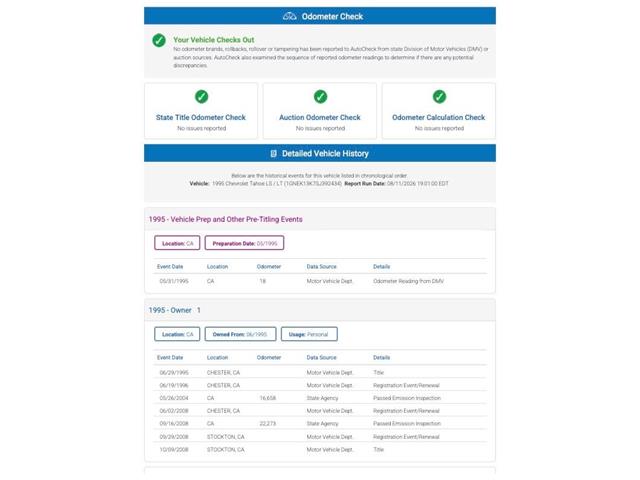The image size is (640, 480).
Task: Click the Data Source column header in Owner 1 table
Action: (321, 358)
